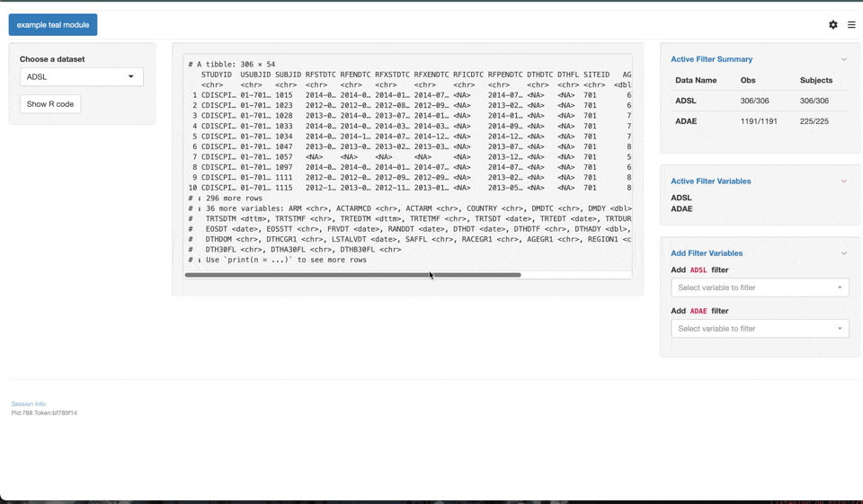Screen dimensions: 863x504
Task: Click the Active Filter Summary heading
Action: click(x=711, y=59)
